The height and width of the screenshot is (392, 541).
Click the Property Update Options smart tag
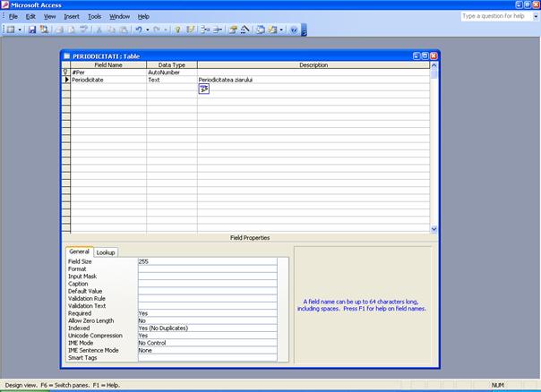pos(204,89)
